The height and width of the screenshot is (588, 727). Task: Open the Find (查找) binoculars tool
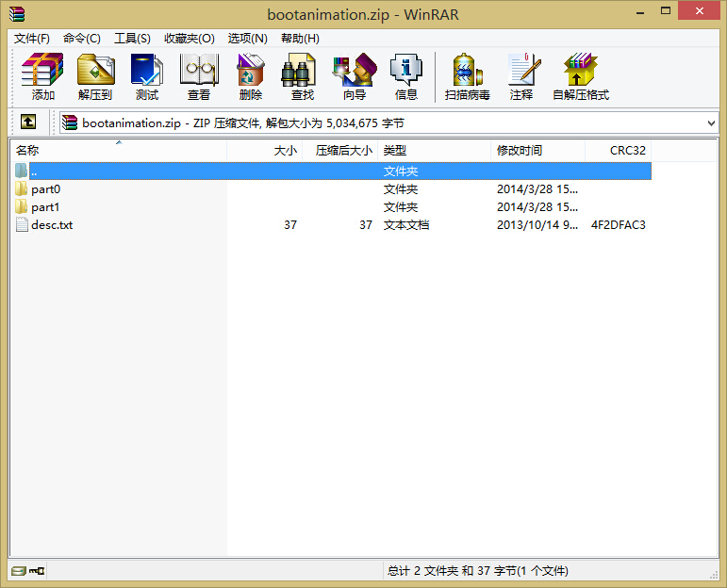click(303, 76)
